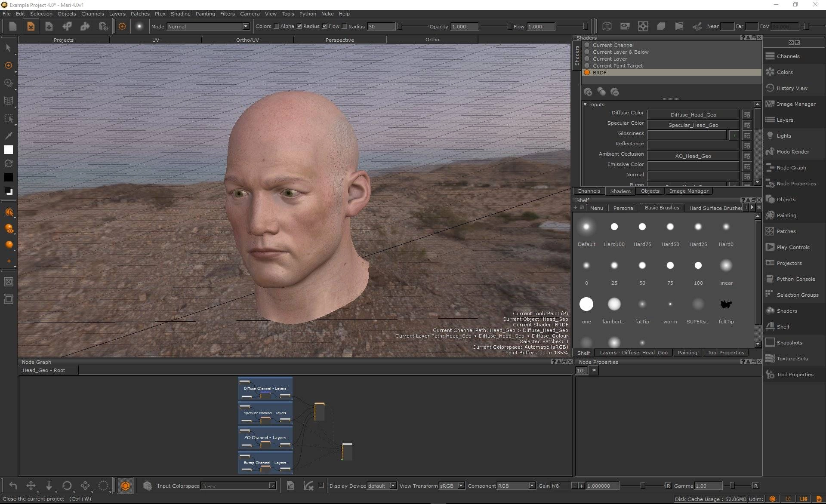Click the swap foreground/background colors icon
The image size is (826, 504).
coord(8,163)
